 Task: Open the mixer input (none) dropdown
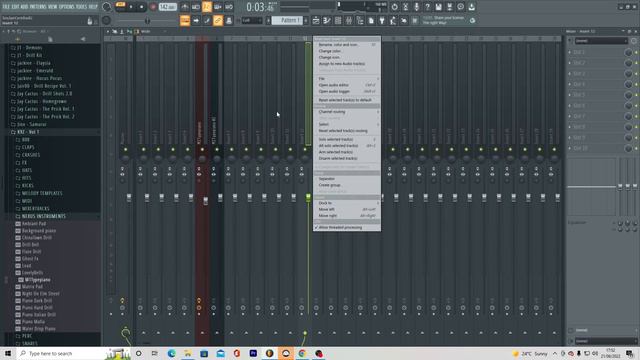point(601,41)
